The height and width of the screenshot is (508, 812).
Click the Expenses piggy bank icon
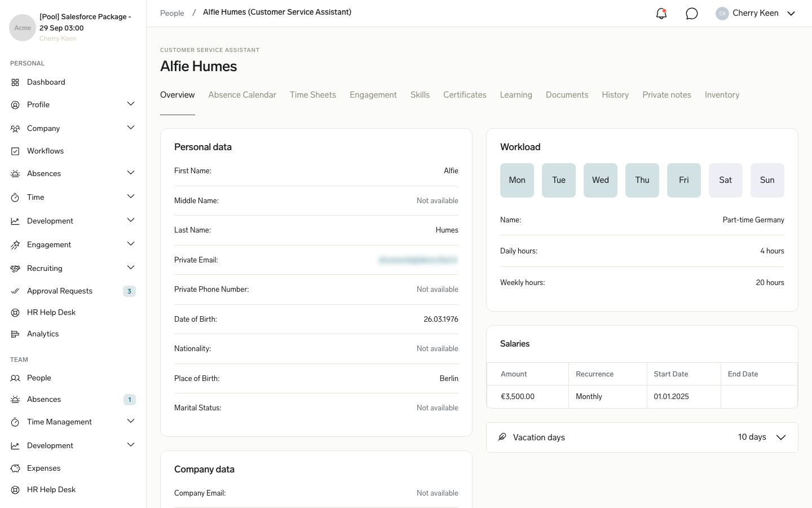click(x=15, y=468)
